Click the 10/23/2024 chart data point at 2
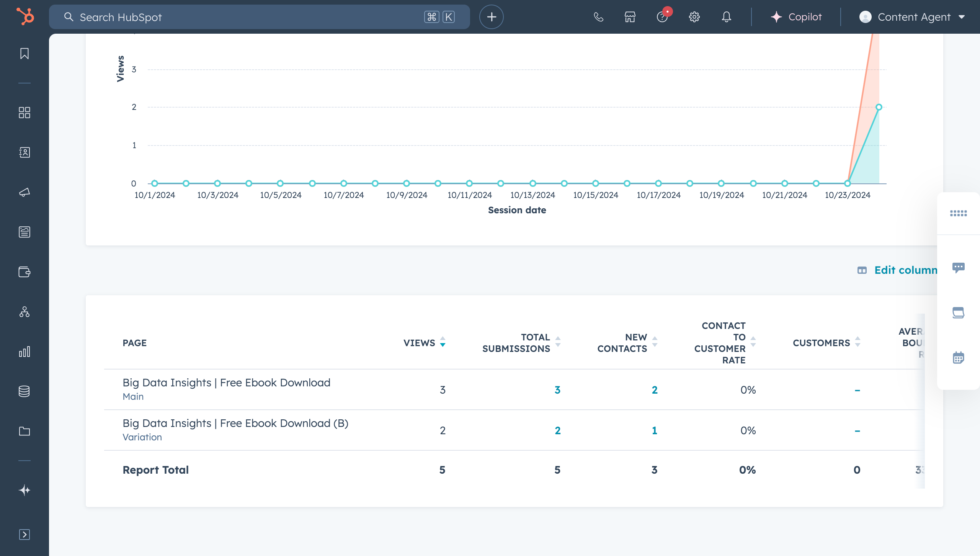The height and width of the screenshot is (556, 980). [879, 107]
